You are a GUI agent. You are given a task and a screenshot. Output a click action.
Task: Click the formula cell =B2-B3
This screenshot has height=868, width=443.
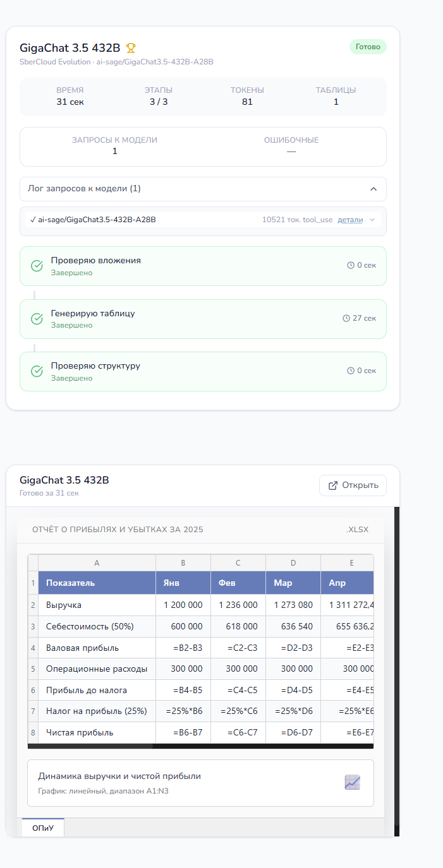pyautogui.click(x=183, y=648)
